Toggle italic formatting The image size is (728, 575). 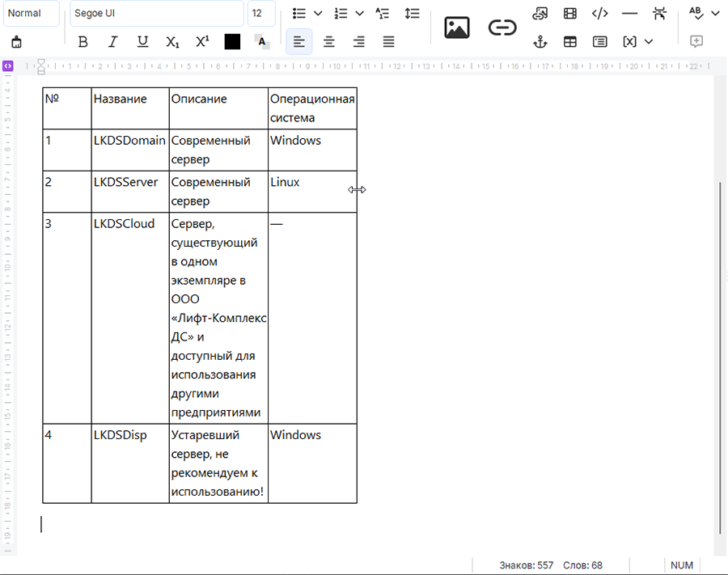tap(112, 42)
